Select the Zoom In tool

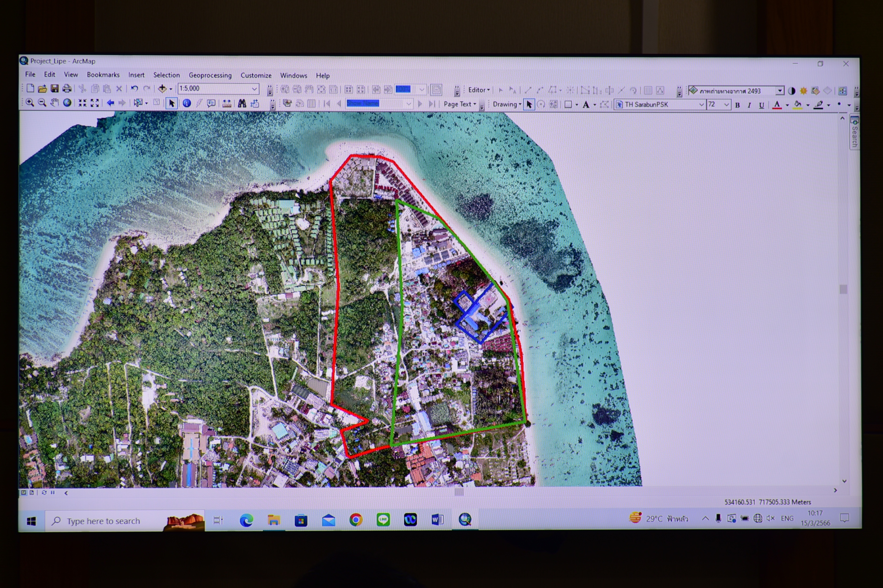pos(30,102)
